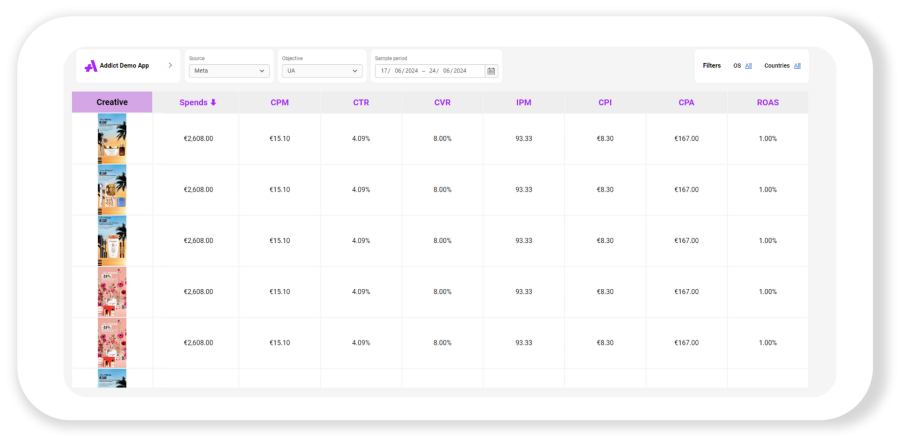Image resolution: width=900 pixels, height=444 pixels.
Task: Open the third creative thumbnail
Action: click(x=112, y=241)
